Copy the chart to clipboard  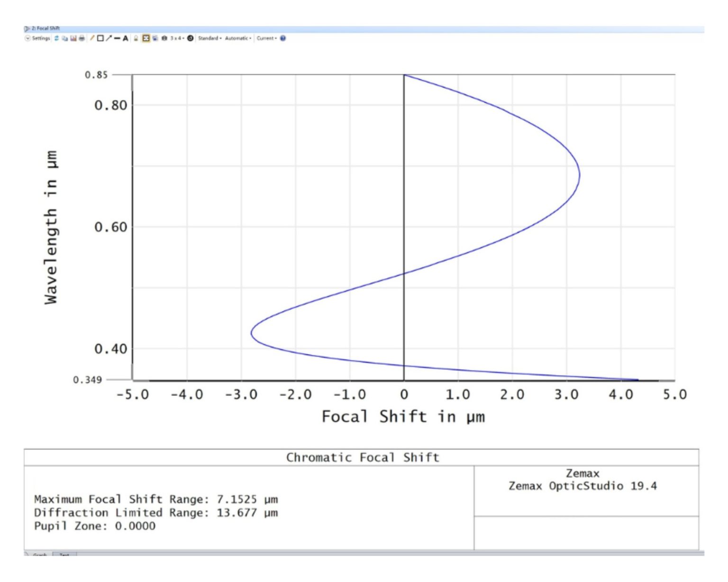[x=64, y=40]
